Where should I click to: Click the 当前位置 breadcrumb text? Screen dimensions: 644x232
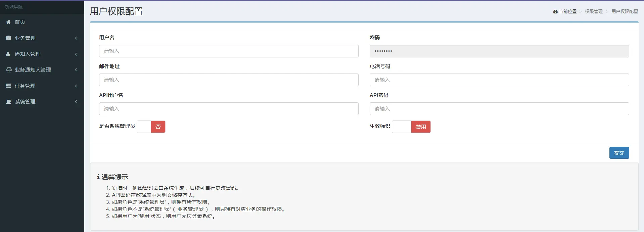tap(567, 11)
